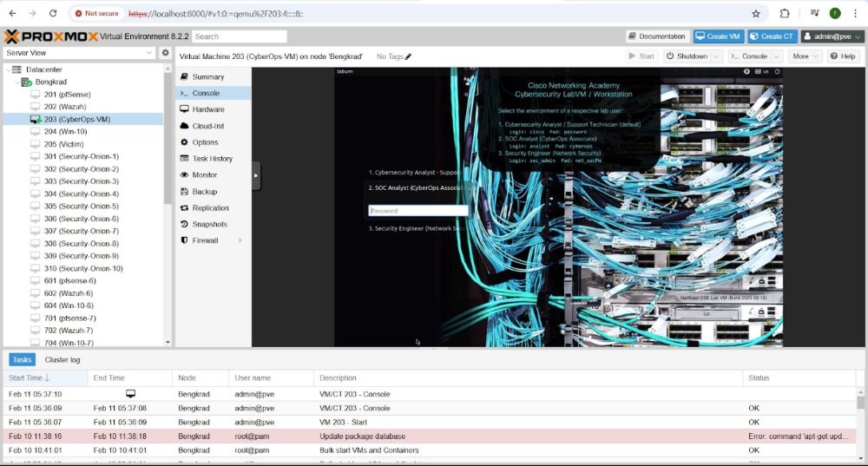Image resolution: width=868 pixels, height=466 pixels.
Task: Open the admin@pve user menu
Action: 832,36
